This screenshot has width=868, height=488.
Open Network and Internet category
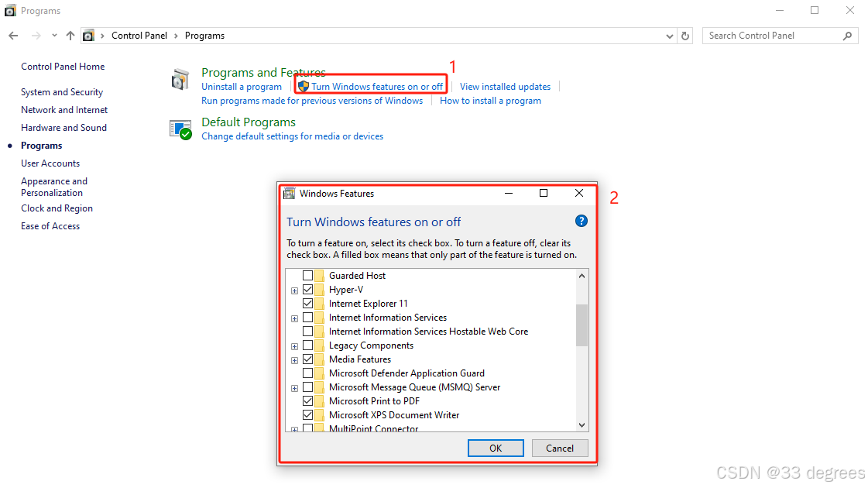pos(64,110)
